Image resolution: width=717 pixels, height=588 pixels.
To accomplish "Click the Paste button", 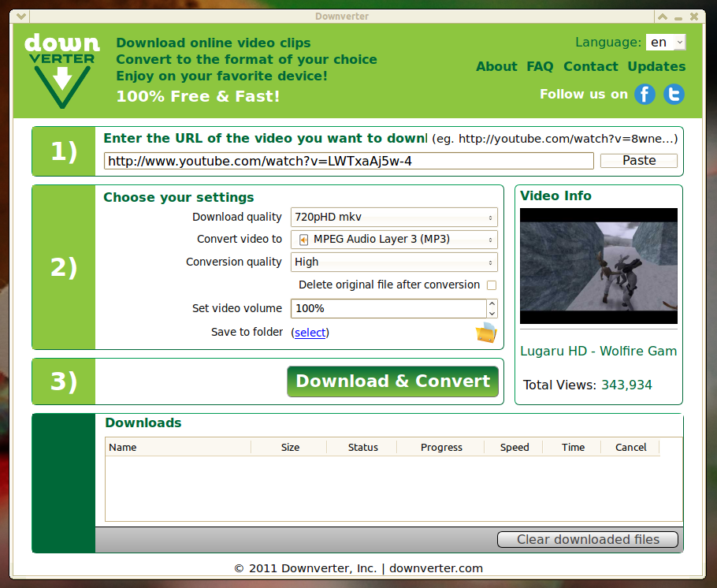I will 639,161.
